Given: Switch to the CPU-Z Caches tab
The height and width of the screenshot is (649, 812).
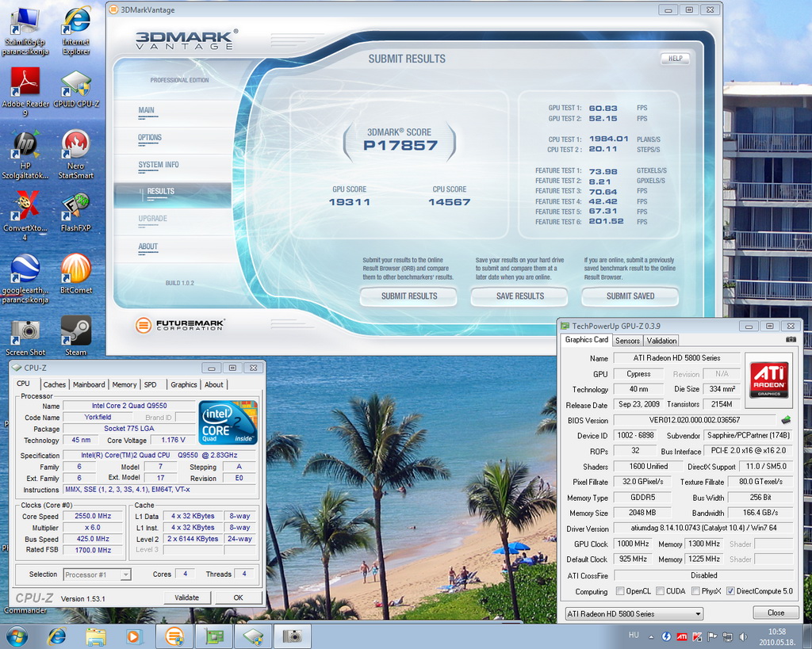Looking at the screenshot, I should (x=55, y=384).
